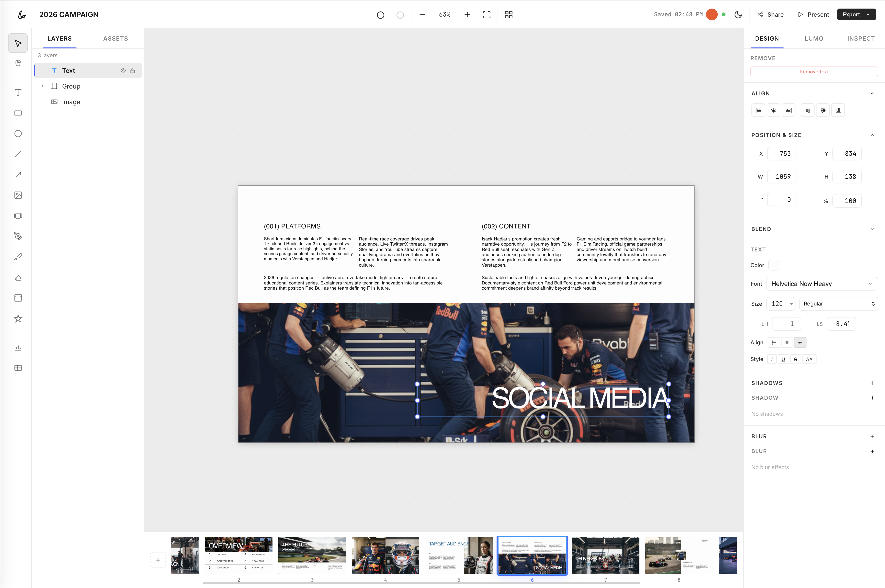Select the Brush tool
This screenshot has height=588, width=885.
(18, 257)
